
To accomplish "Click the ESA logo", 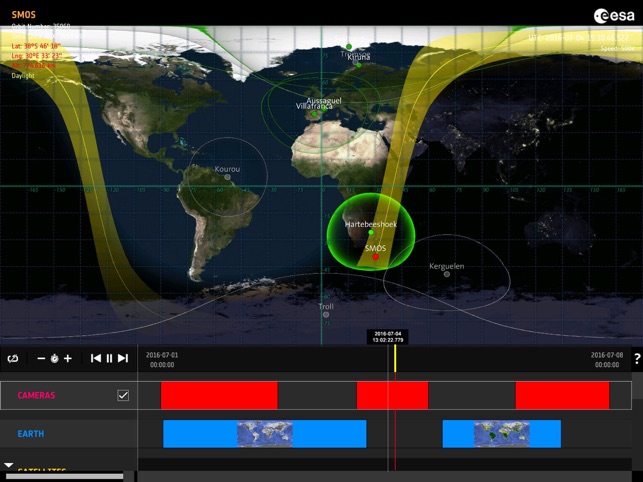I will (614, 16).
